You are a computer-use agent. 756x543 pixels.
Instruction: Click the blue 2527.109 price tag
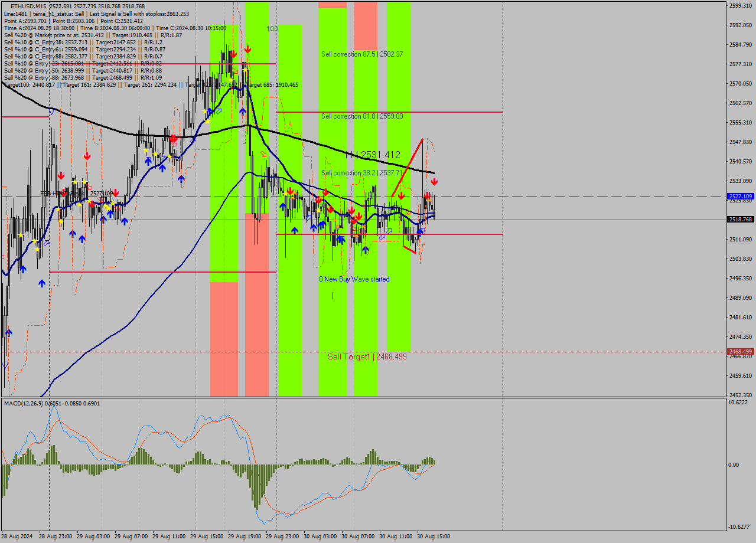[740, 196]
